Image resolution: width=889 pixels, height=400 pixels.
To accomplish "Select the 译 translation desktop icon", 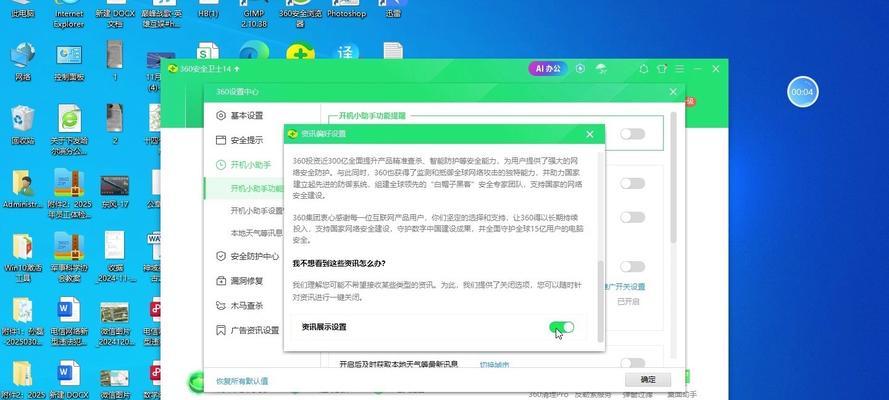I will point(345,53).
